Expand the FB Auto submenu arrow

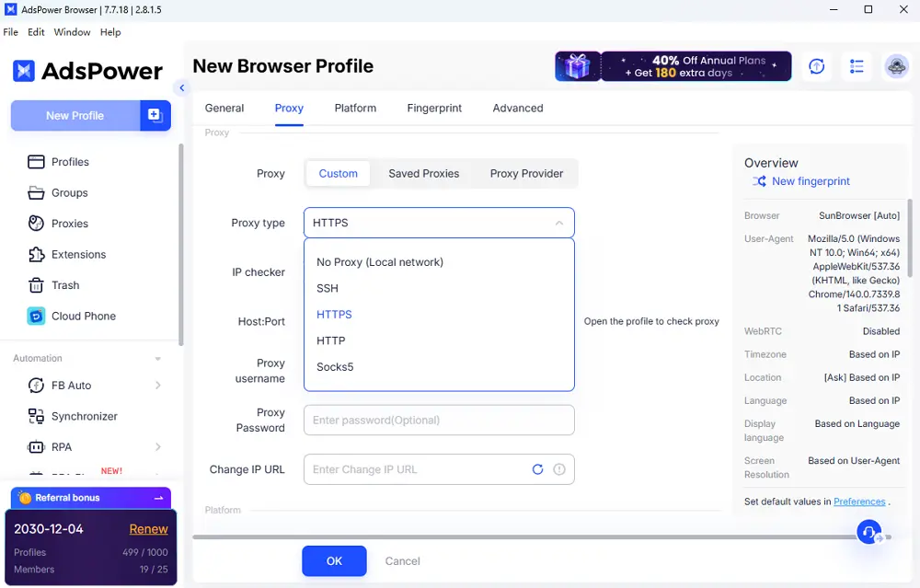point(158,386)
